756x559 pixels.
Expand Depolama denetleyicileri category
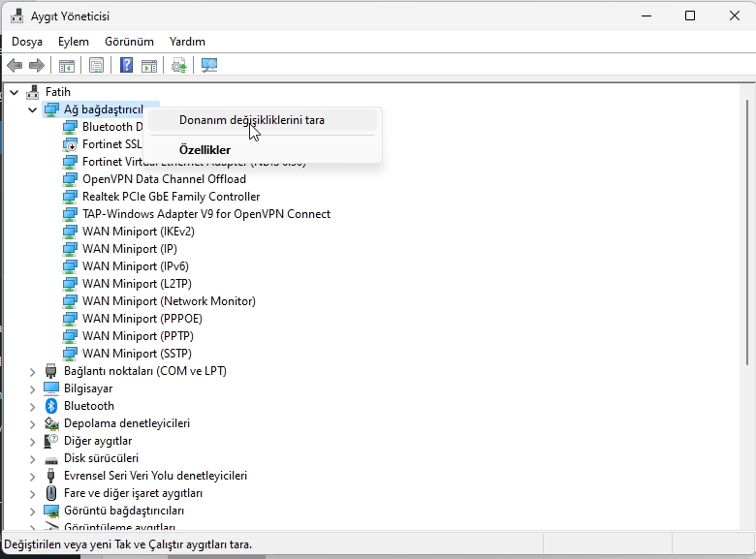[x=32, y=424]
